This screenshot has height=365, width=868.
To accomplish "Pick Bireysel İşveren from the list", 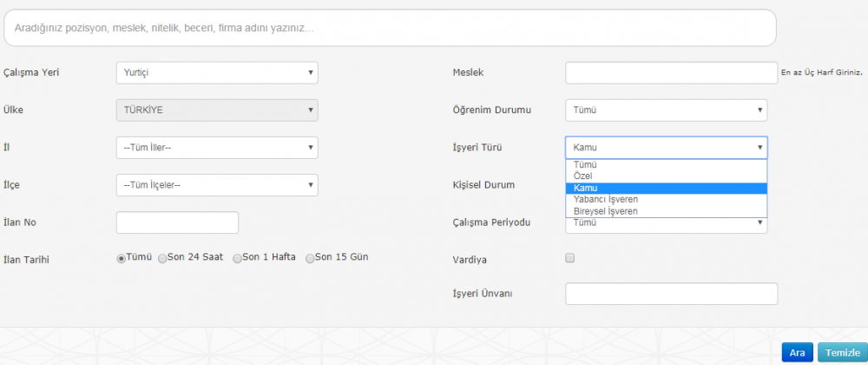I will click(x=667, y=211).
